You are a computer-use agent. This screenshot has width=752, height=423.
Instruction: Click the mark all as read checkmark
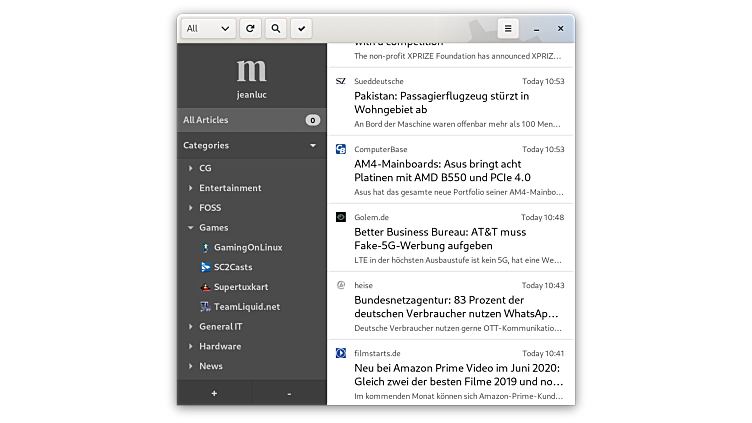(302, 29)
